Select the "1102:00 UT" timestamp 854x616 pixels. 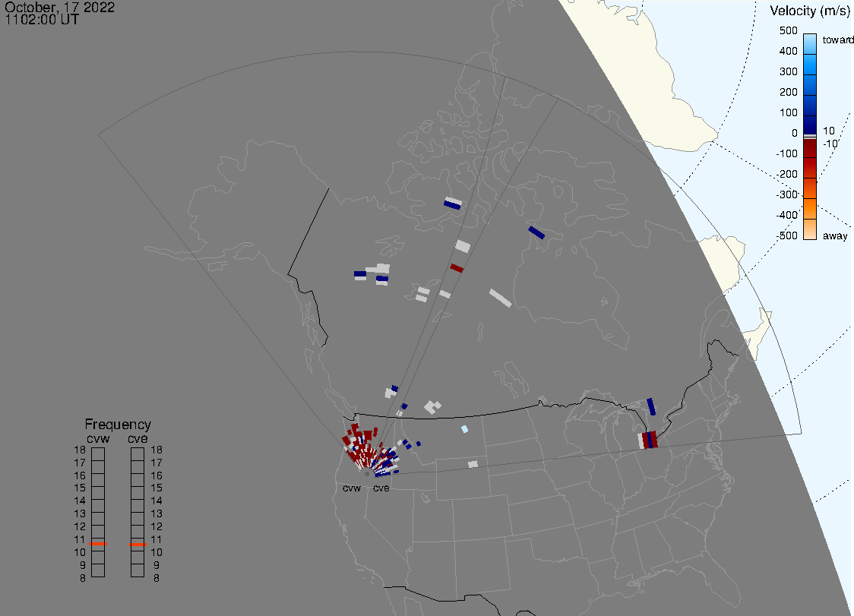click(42, 20)
